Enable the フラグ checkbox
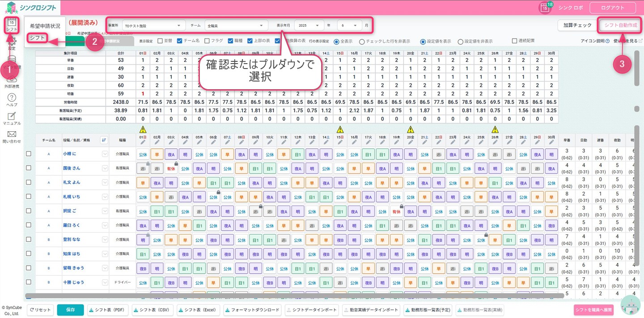The height and width of the screenshot is (318, 644). pos(207,41)
